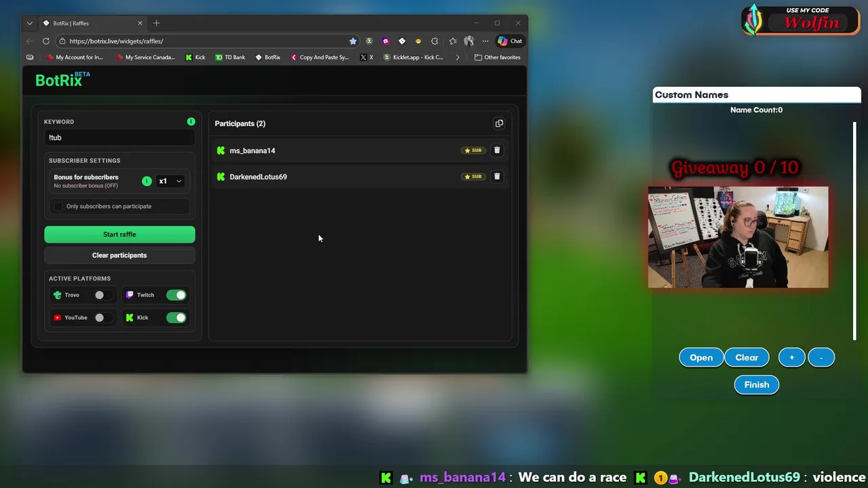This screenshot has height=488, width=868.
Task: Click the Custom Names widget scrollbar
Action: (x=854, y=230)
